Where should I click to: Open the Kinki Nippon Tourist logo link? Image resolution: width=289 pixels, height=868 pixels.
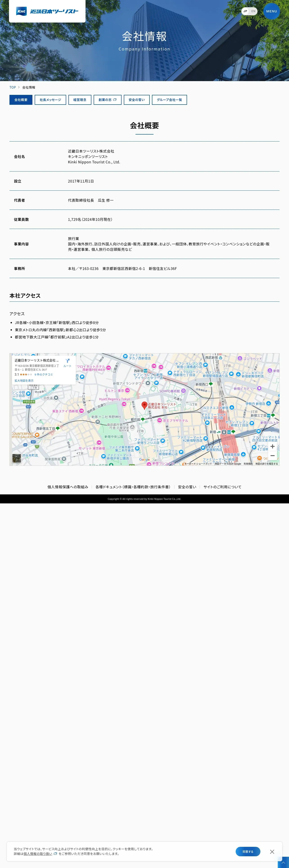[47, 11]
